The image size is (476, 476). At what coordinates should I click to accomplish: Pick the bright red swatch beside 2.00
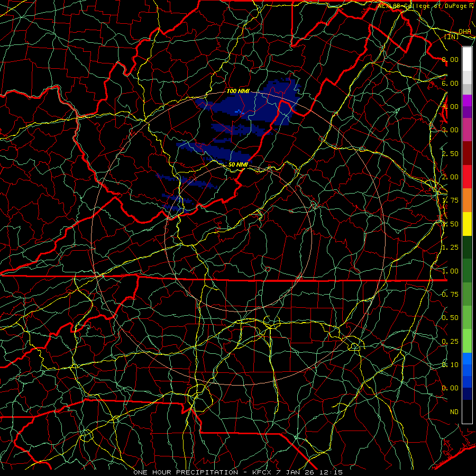(x=467, y=177)
